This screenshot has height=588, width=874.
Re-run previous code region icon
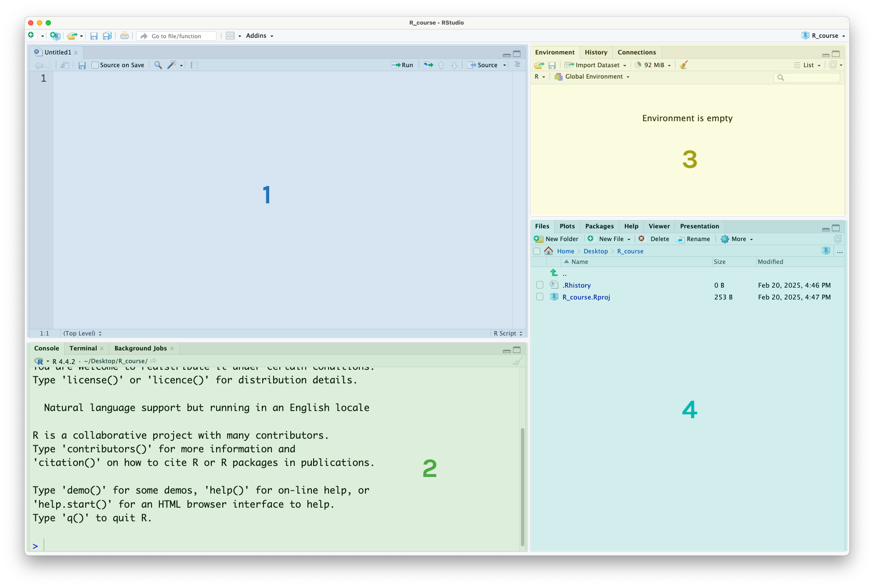428,65
